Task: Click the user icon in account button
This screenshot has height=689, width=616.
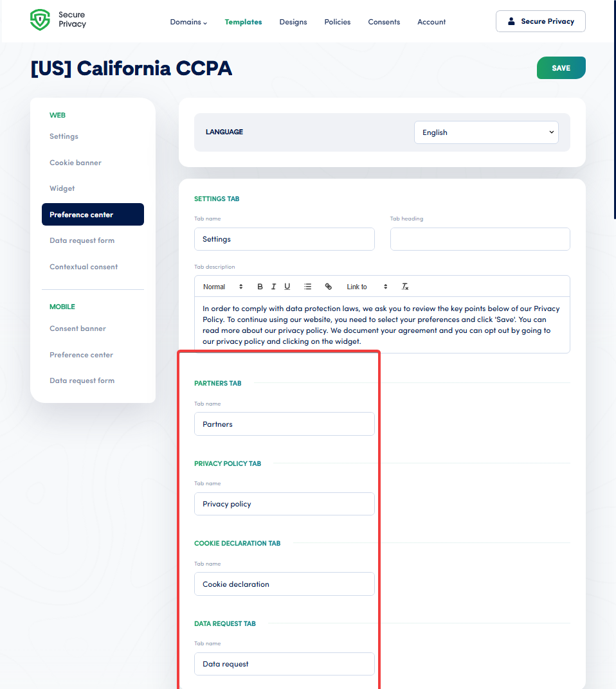Action: click(x=511, y=21)
